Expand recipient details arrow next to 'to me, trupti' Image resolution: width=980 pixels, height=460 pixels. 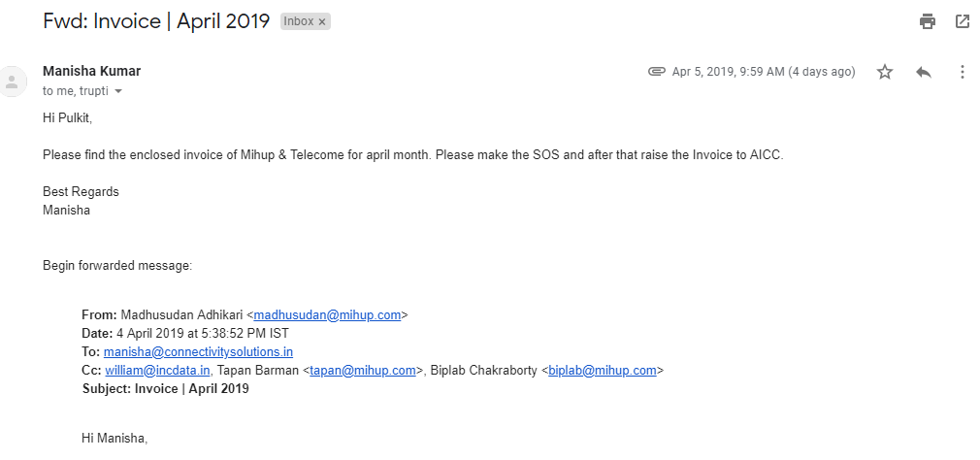pos(118,91)
